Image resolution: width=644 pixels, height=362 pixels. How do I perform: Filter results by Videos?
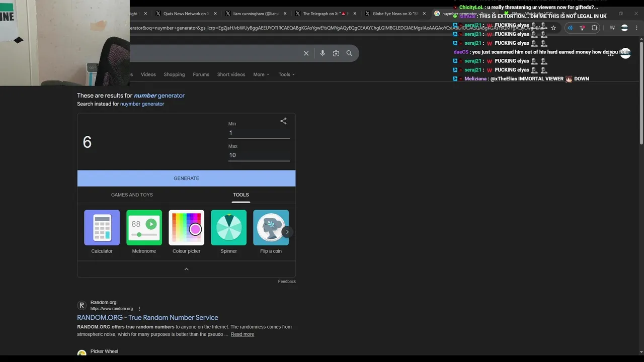coord(148,74)
